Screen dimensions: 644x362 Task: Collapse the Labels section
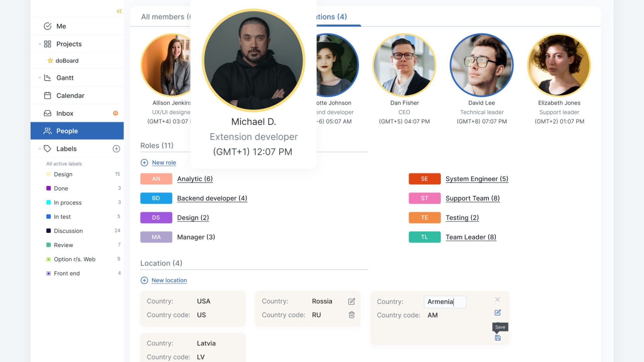pos(40,148)
